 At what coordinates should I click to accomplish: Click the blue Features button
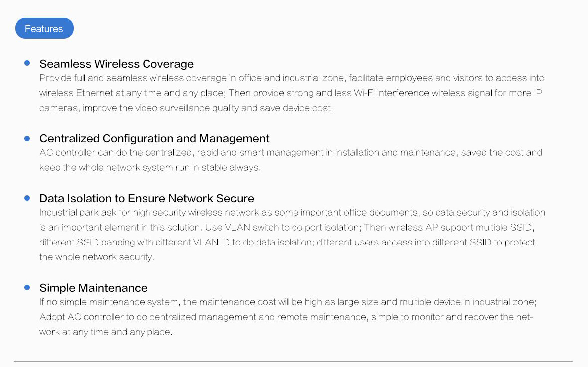pyautogui.click(x=44, y=28)
